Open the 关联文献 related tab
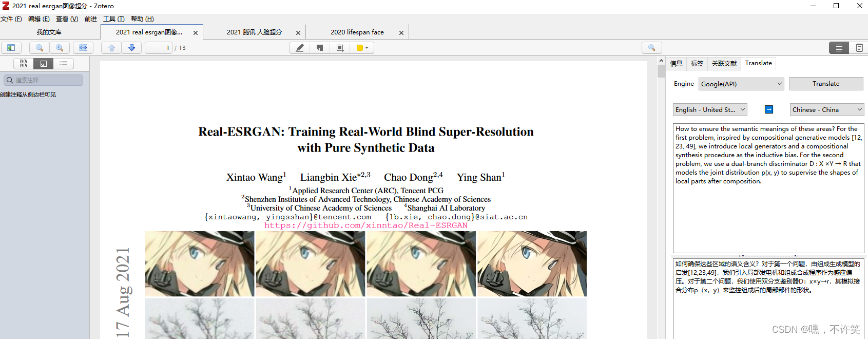868x339 pixels. (724, 63)
